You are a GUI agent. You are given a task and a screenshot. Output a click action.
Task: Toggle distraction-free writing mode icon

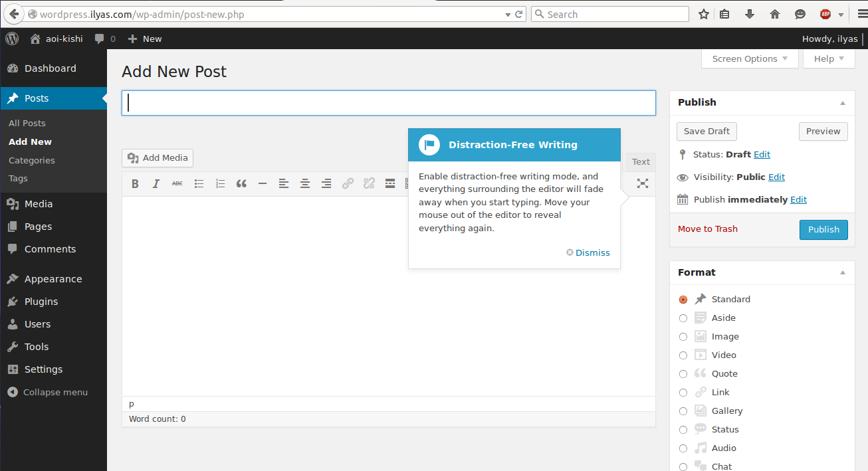[x=643, y=184]
